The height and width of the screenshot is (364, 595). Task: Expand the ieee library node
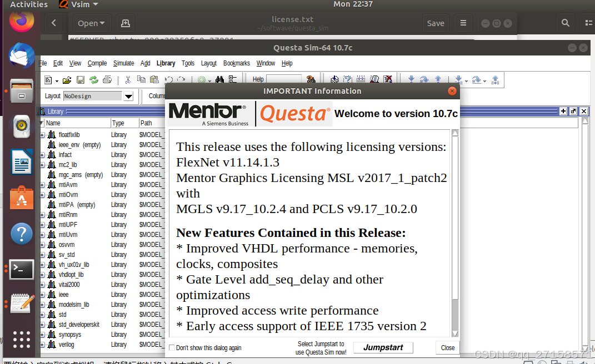42,295
